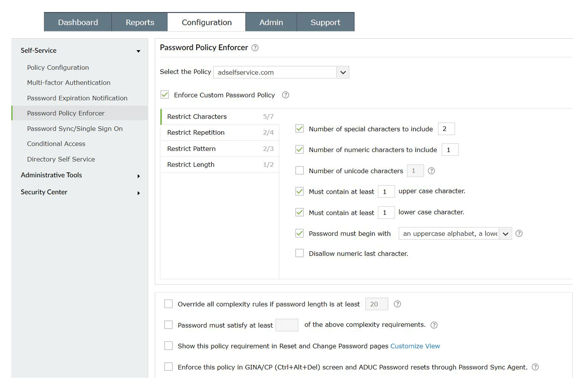Open the Select the Policy dropdown
584x392 pixels.
pyautogui.click(x=281, y=72)
